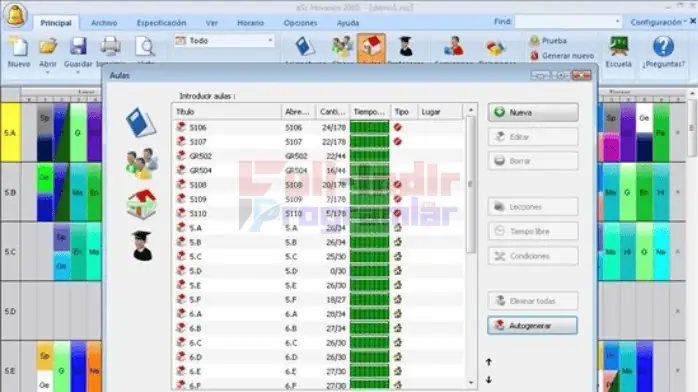
Task: Click the scroll down arrow of aulas list
Action: [x=471, y=383]
